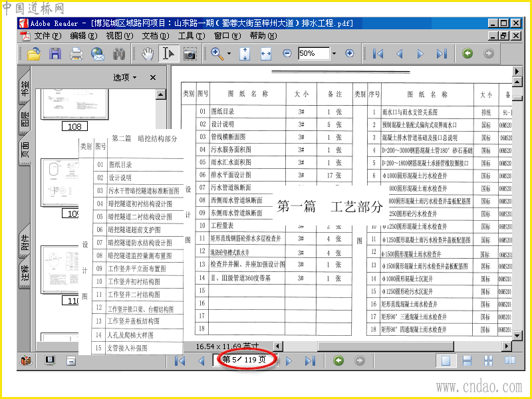The image size is (532, 399).
Task: Open the 工具(T) menu
Action: coord(192,36)
